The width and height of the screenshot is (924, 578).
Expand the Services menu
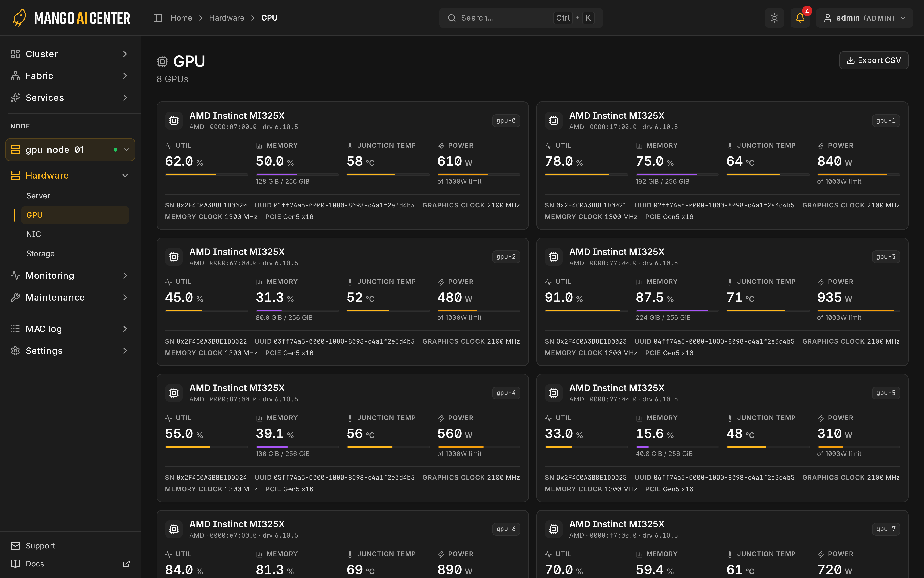pyautogui.click(x=70, y=97)
